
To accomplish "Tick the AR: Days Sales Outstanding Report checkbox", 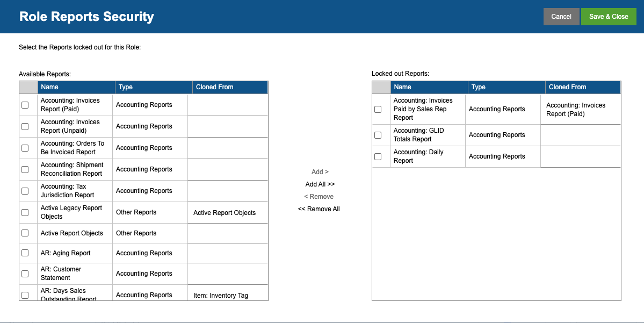I will (25, 295).
